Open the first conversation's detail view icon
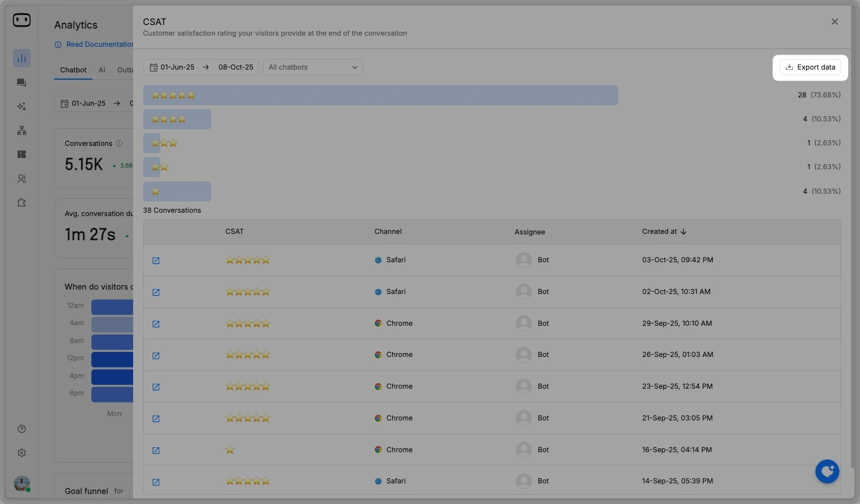Screen dimensions: 860x504 pyautogui.click(x=156, y=261)
